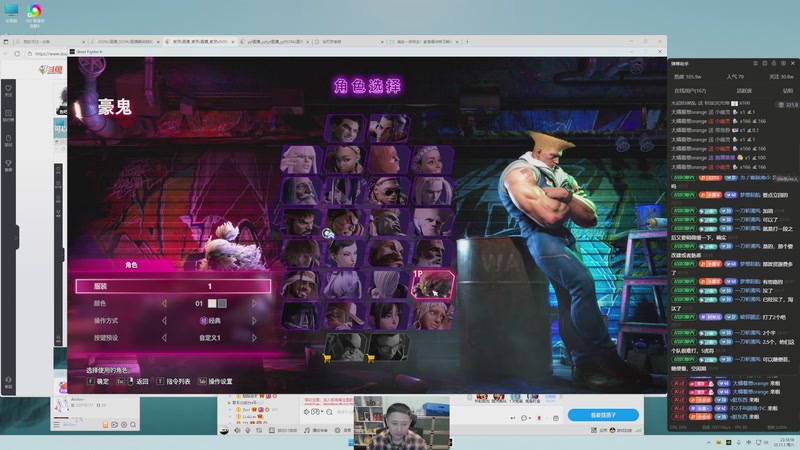Viewport: 800px width, 450px height.
Task: Switch to the fourth browser tab
Action: pyautogui.click(x=274, y=42)
